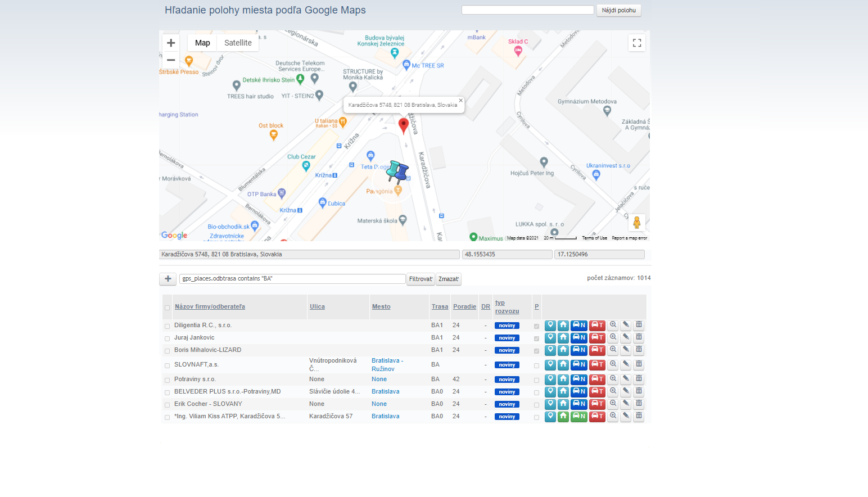Screen dimensions: 868x497
Task: Click the plus add-filter button
Action: click(168, 279)
